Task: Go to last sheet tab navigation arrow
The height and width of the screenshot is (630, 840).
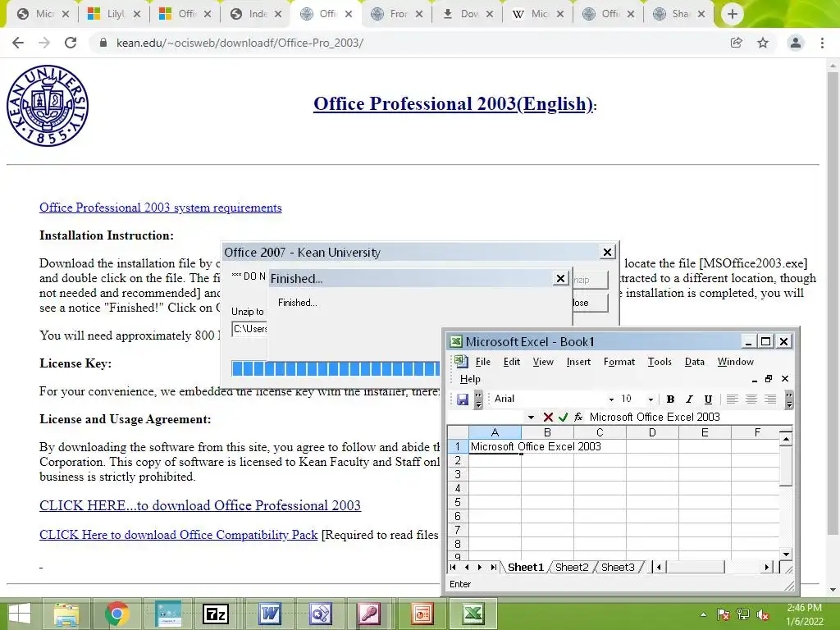Action: (493, 568)
